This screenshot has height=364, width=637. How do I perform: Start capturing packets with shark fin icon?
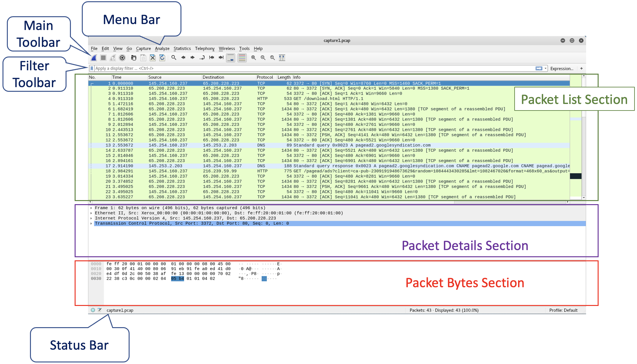coord(94,58)
